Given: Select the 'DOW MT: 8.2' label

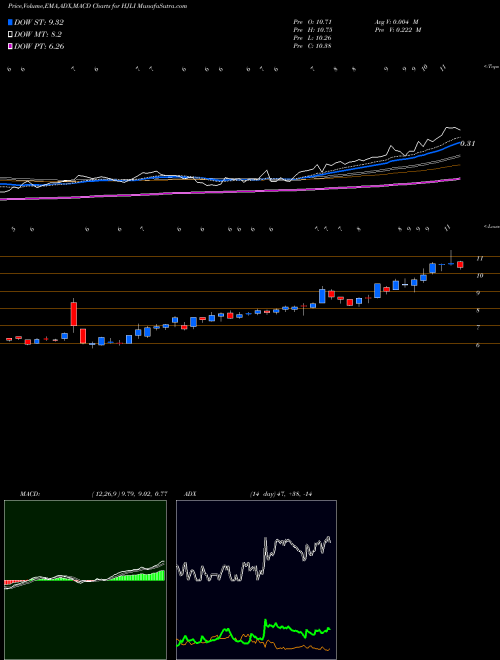Looking at the screenshot, I should click(37, 35).
